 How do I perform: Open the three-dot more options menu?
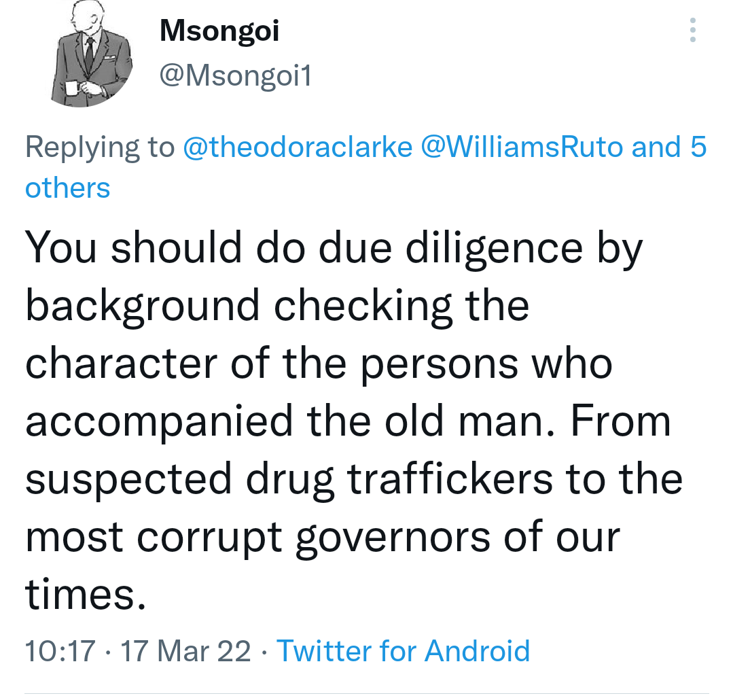(692, 31)
